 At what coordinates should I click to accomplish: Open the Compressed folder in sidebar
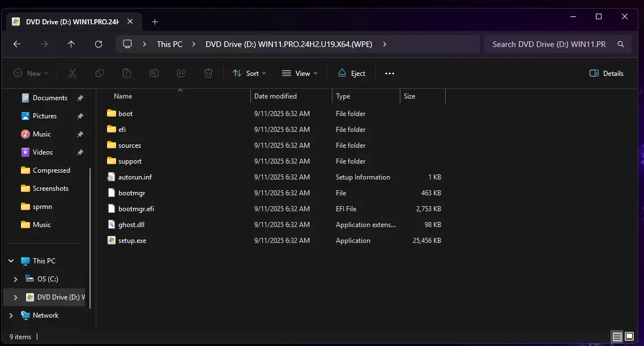point(51,170)
